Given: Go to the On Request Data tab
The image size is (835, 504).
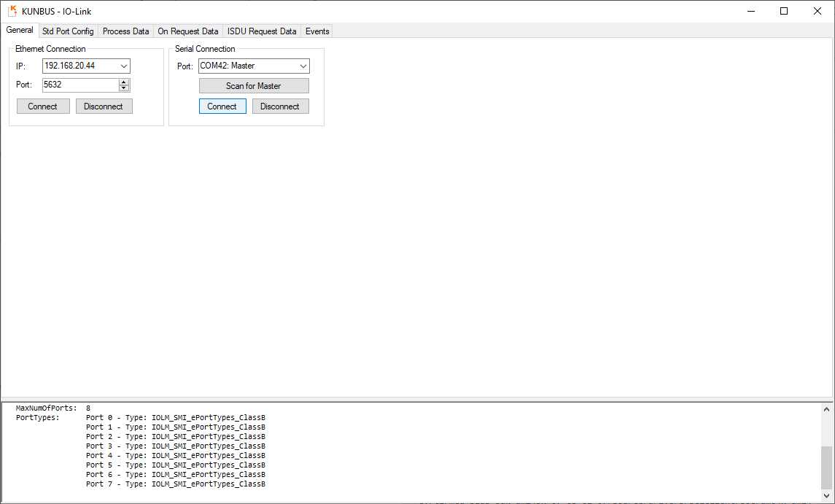Looking at the screenshot, I should click(x=187, y=31).
